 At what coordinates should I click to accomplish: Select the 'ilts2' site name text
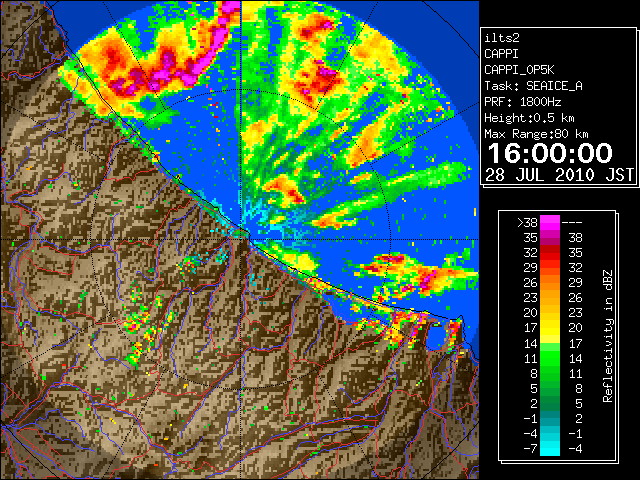pos(502,38)
